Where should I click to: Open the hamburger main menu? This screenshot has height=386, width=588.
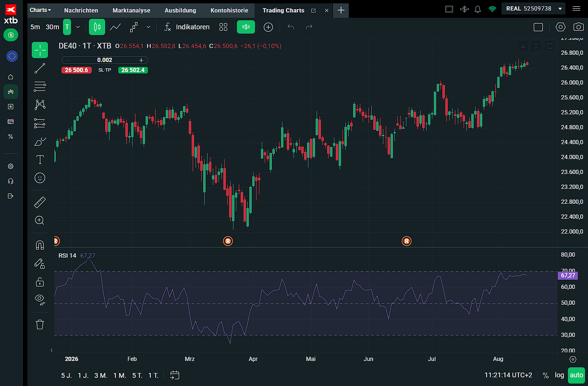click(x=576, y=9)
